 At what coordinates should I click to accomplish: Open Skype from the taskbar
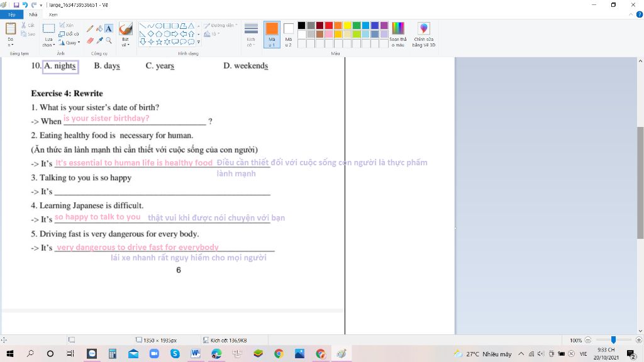tap(175, 353)
